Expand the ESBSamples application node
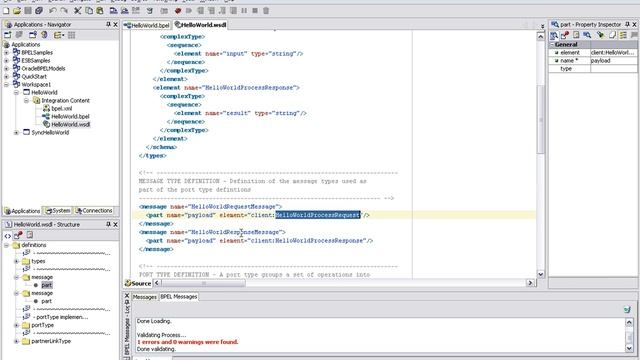Image resolution: width=640 pixels, height=360 pixels. pyautogui.click(x=7, y=60)
